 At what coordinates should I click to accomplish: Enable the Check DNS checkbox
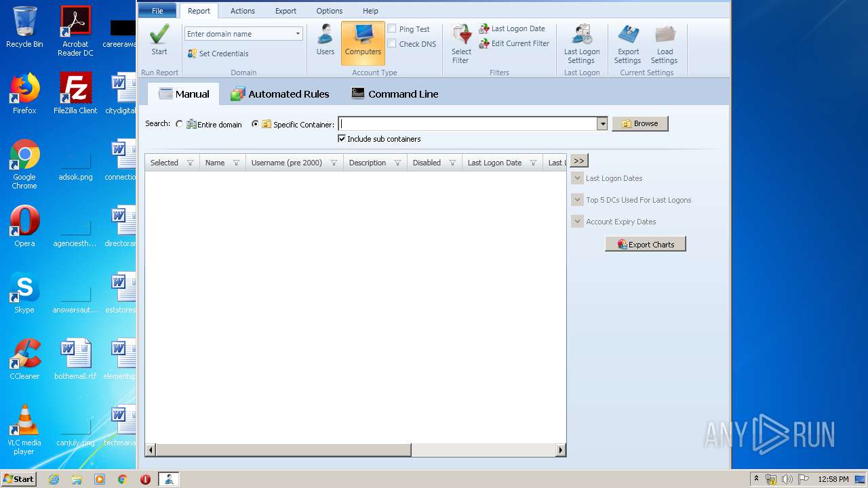tap(392, 43)
